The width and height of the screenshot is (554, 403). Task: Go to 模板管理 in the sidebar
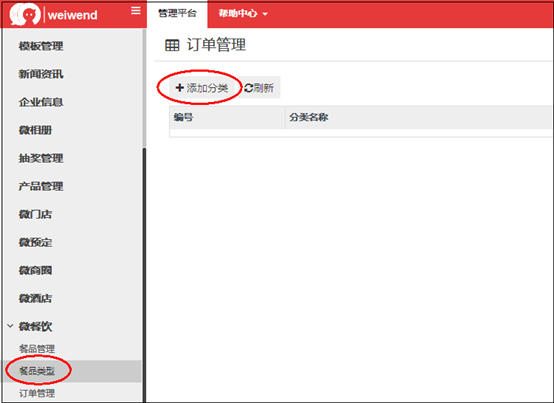pos(41,46)
